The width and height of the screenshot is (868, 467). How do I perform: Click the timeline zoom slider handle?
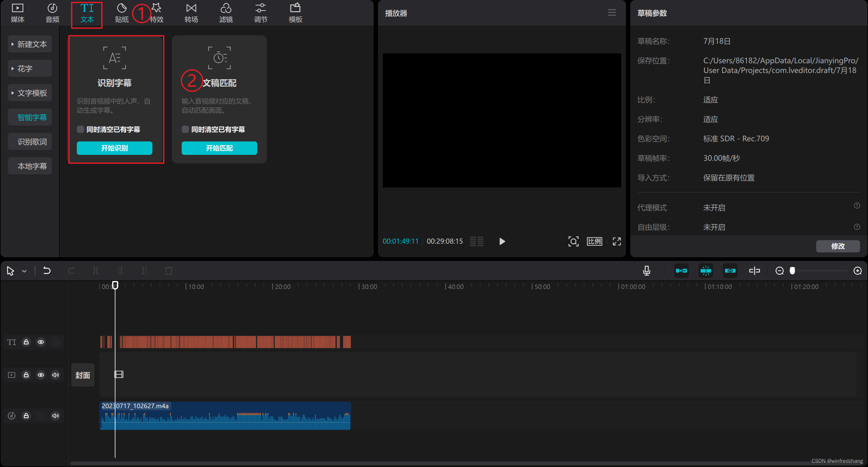pyautogui.click(x=792, y=271)
